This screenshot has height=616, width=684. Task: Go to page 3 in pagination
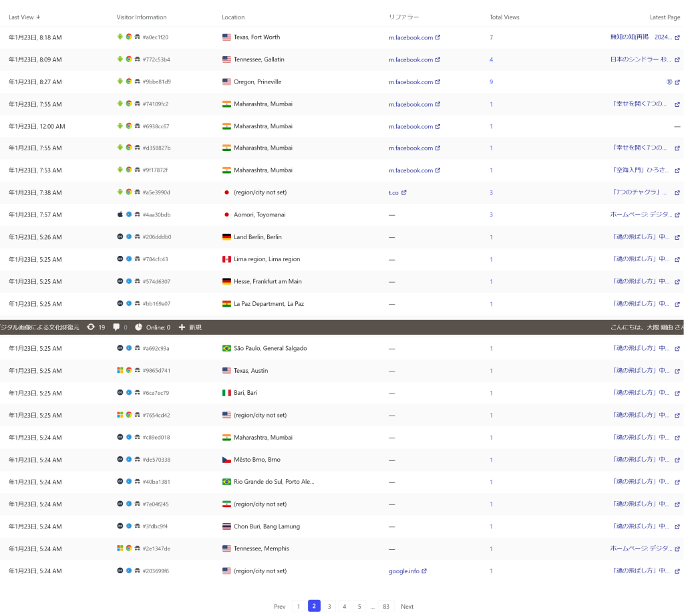click(329, 607)
